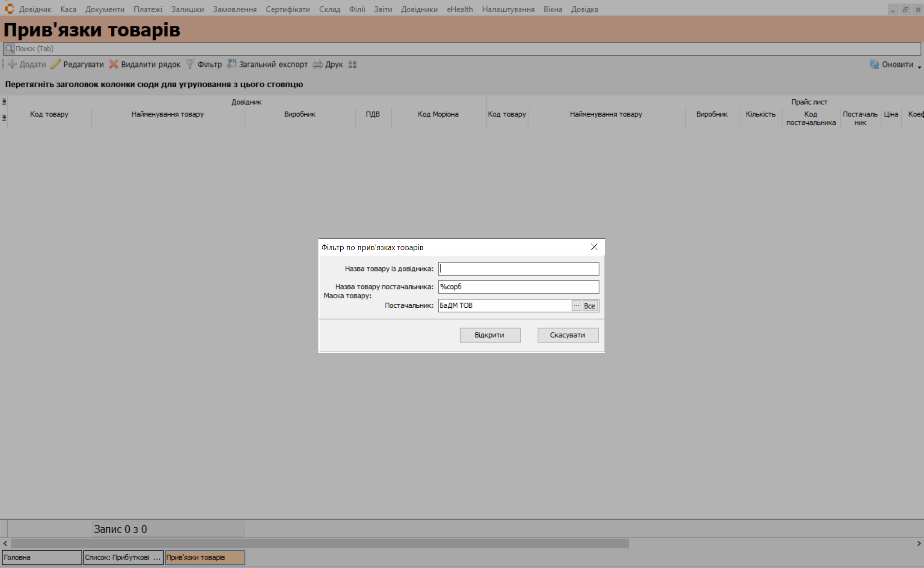Expand the Оновити dropdown arrow

pos(919,67)
